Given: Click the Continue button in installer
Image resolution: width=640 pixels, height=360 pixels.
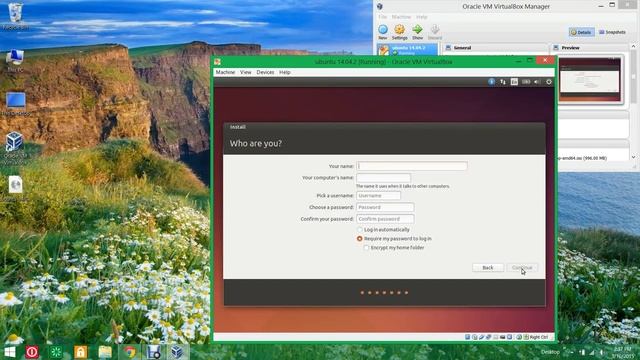Looking at the screenshot, I should 522,268.
